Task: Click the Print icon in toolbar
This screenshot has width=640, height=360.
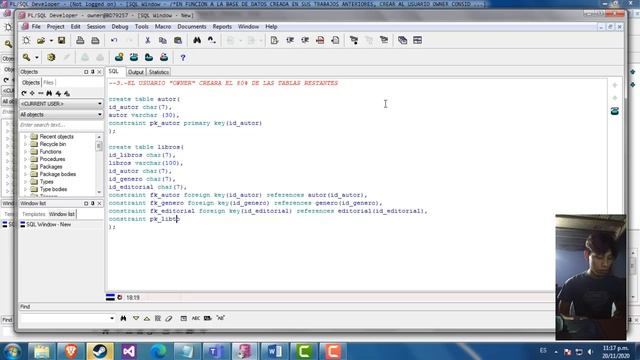Action: [80, 40]
